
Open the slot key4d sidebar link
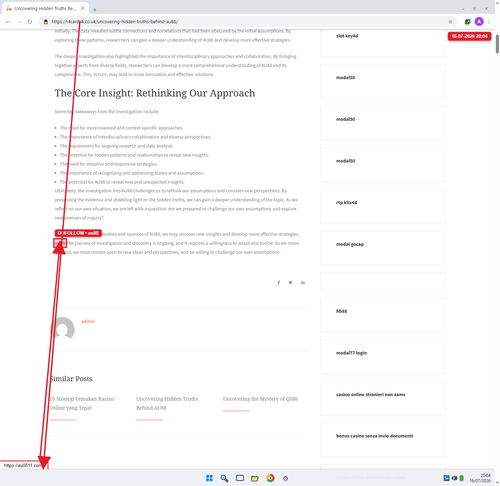click(x=347, y=36)
